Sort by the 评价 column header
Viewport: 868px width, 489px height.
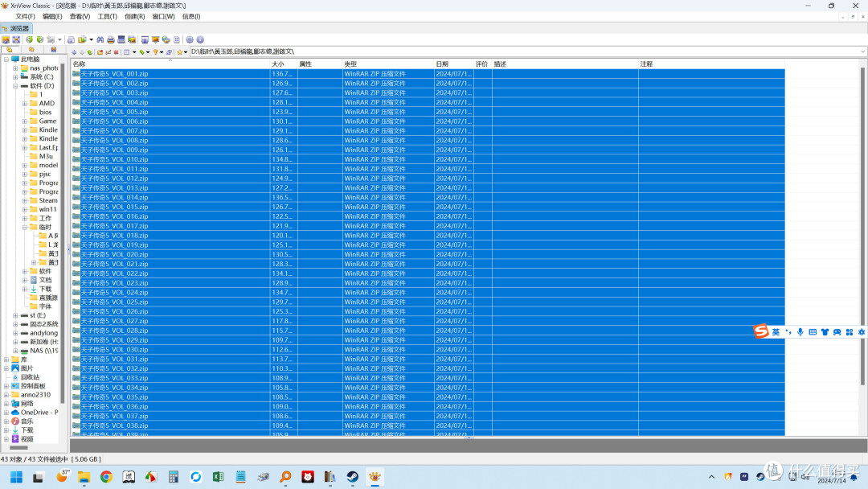[x=482, y=64]
